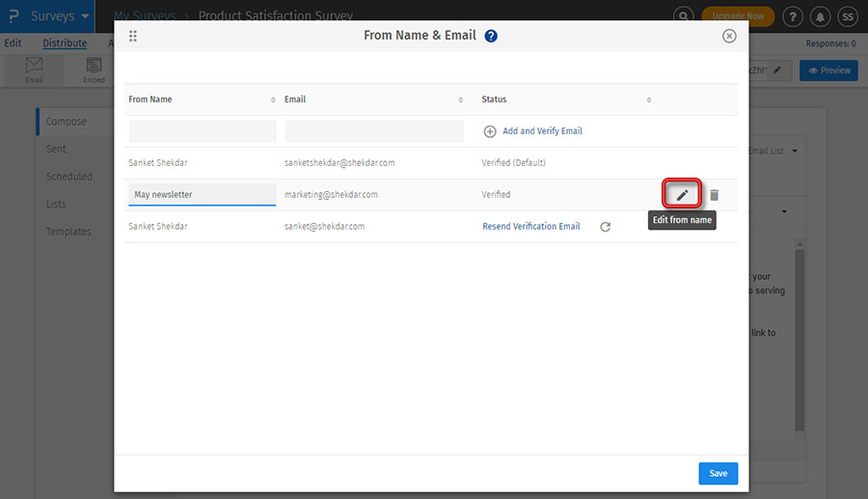Click the Upgrade Now button

[x=738, y=16]
